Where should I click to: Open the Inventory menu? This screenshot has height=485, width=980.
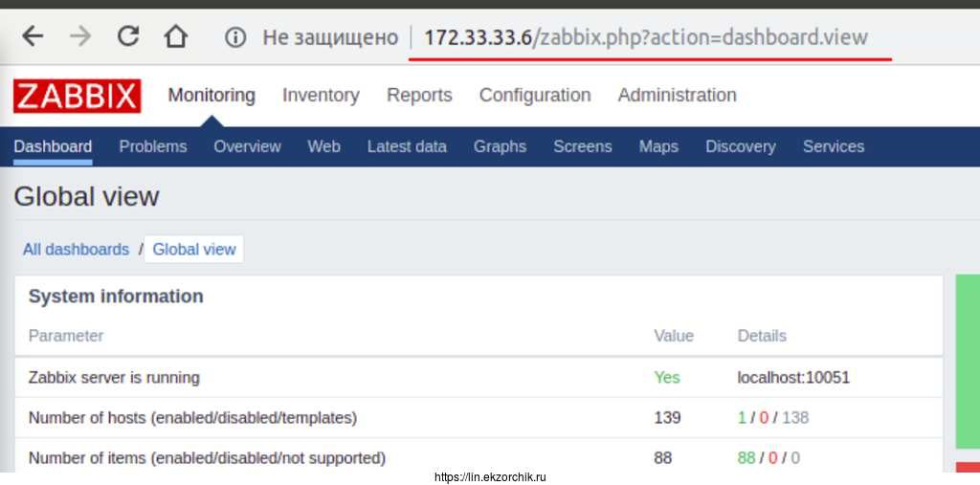coord(321,95)
